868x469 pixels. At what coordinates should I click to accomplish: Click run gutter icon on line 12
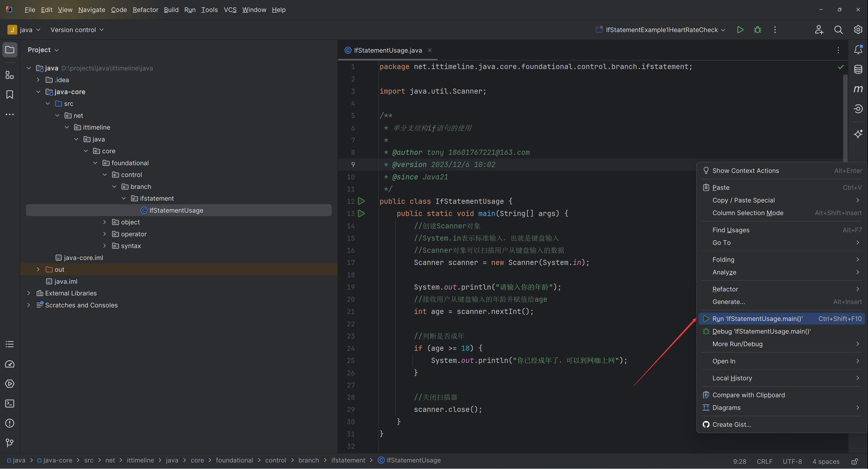click(361, 201)
